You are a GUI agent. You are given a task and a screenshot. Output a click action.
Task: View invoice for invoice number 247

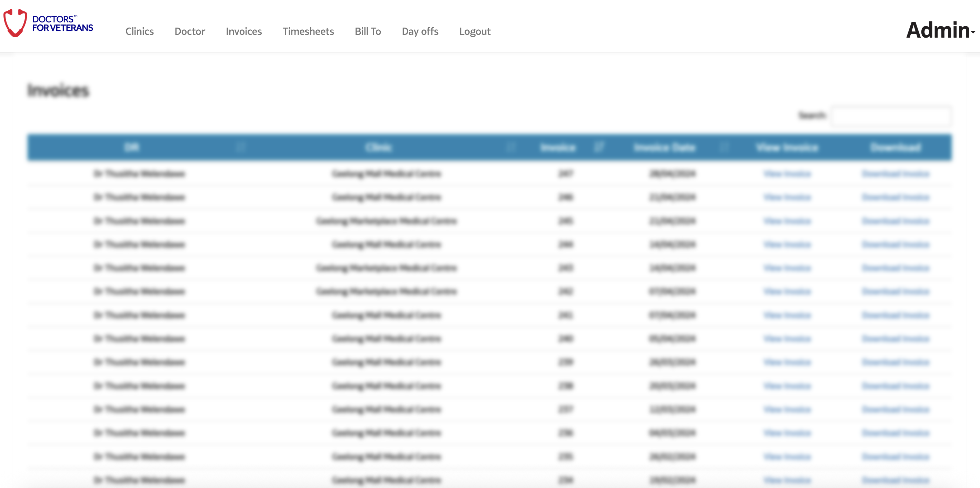point(787,174)
